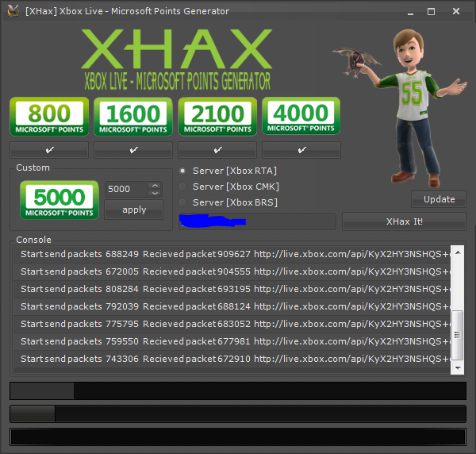Click the XHax app icon in title bar
Screen dimensions: 476x454
[x=13, y=11]
